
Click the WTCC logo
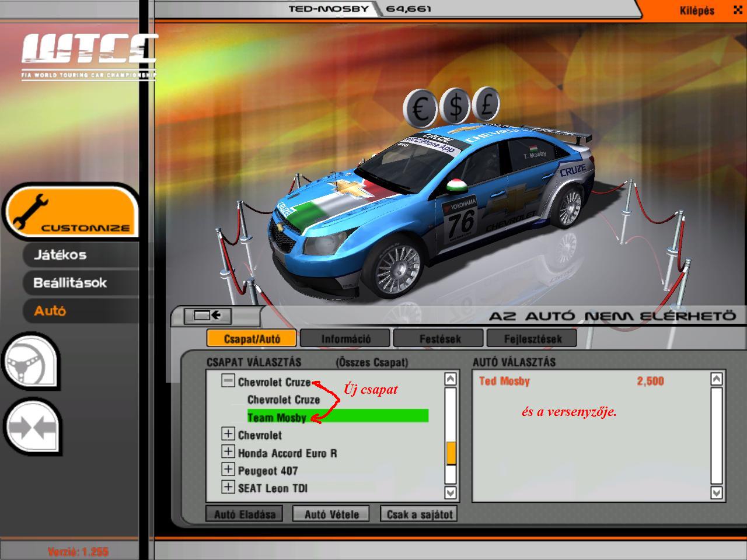89,57
